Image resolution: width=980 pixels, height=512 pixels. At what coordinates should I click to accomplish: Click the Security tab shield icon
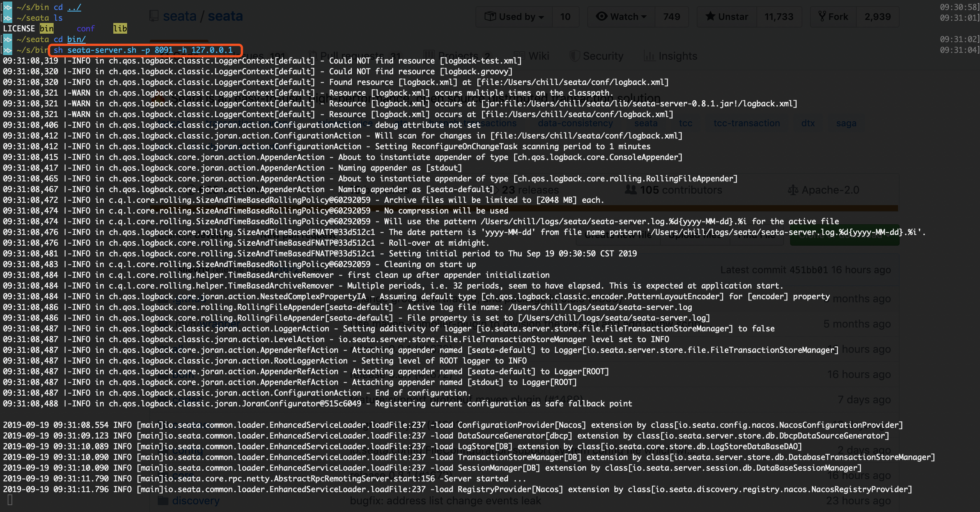coord(574,56)
